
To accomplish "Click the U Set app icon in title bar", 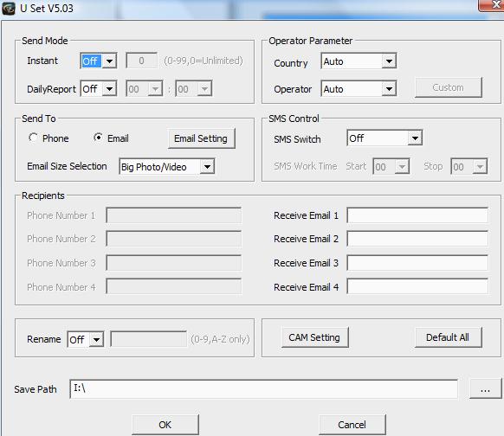I will (9, 9).
